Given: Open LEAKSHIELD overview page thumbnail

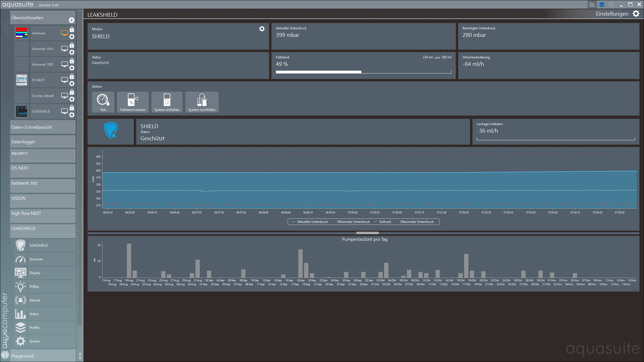Looking at the screenshot, I should (22, 111).
